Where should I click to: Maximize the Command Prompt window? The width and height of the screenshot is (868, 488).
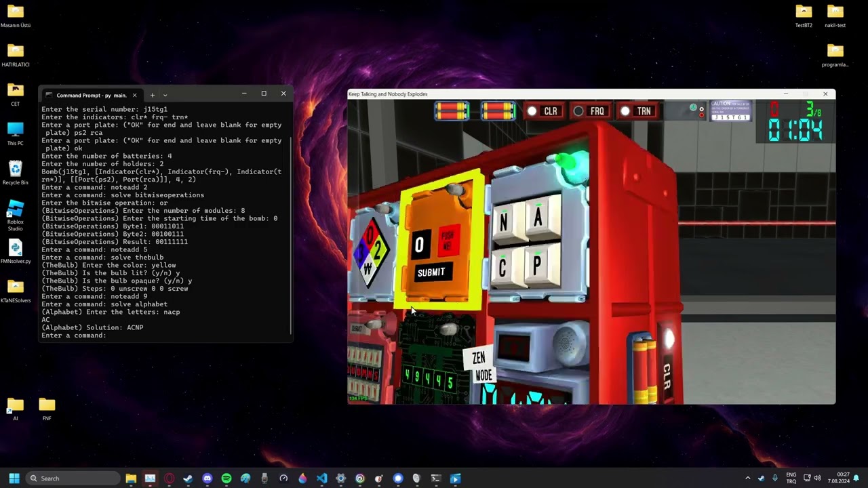point(264,94)
